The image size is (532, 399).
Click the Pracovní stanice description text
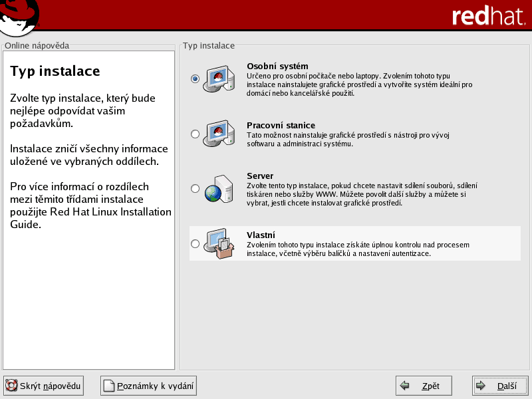click(x=348, y=140)
